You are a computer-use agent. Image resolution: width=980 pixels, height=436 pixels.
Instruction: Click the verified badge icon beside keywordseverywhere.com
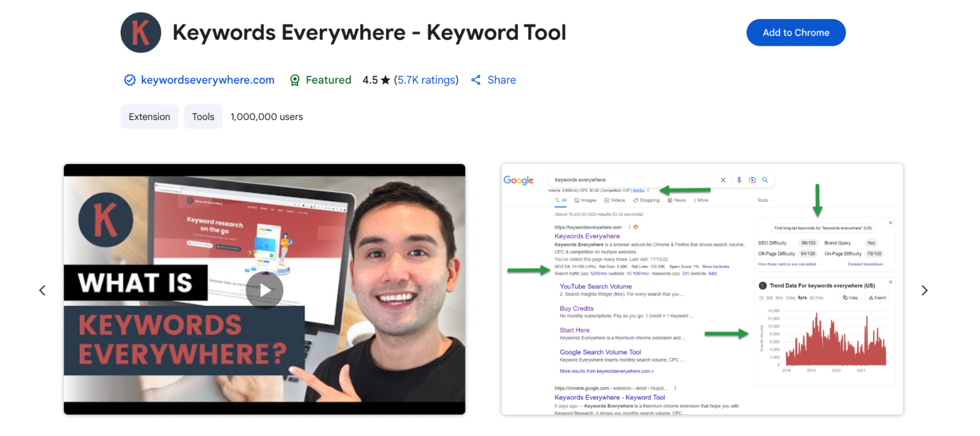[129, 80]
